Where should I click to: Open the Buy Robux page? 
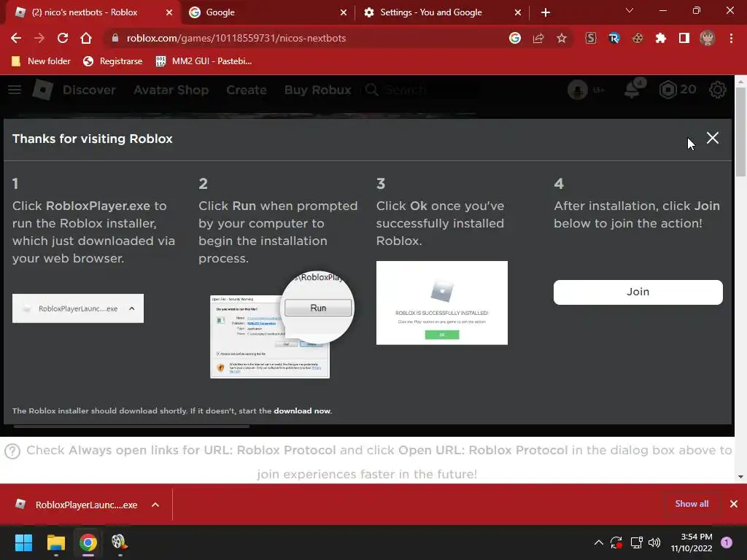tap(318, 90)
